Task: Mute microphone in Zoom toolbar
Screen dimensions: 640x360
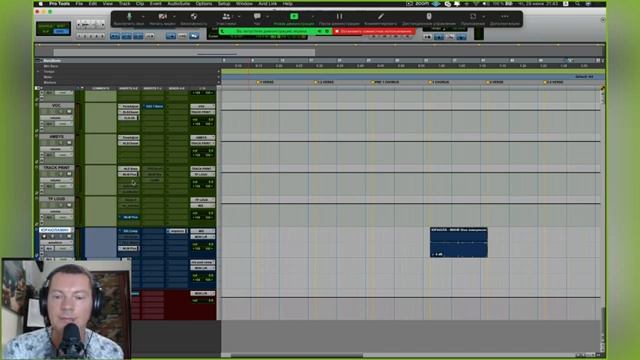Action: [x=129, y=17]
